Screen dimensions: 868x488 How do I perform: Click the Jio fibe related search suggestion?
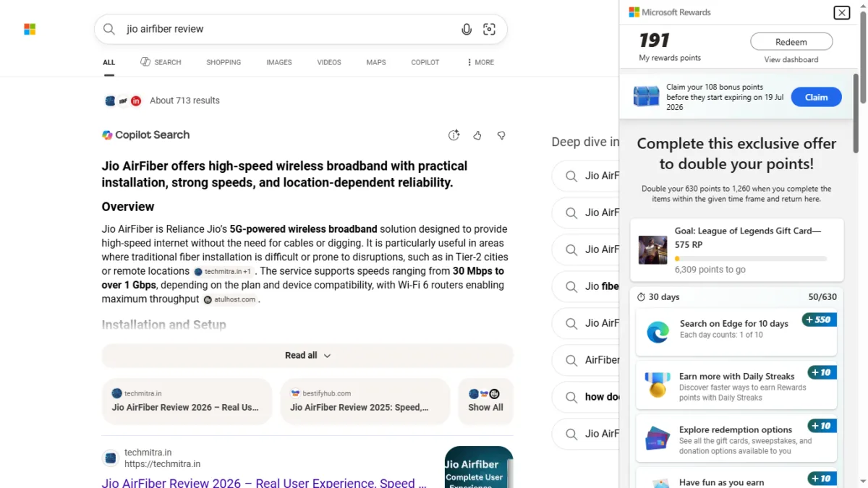click(x=586, y=286)
